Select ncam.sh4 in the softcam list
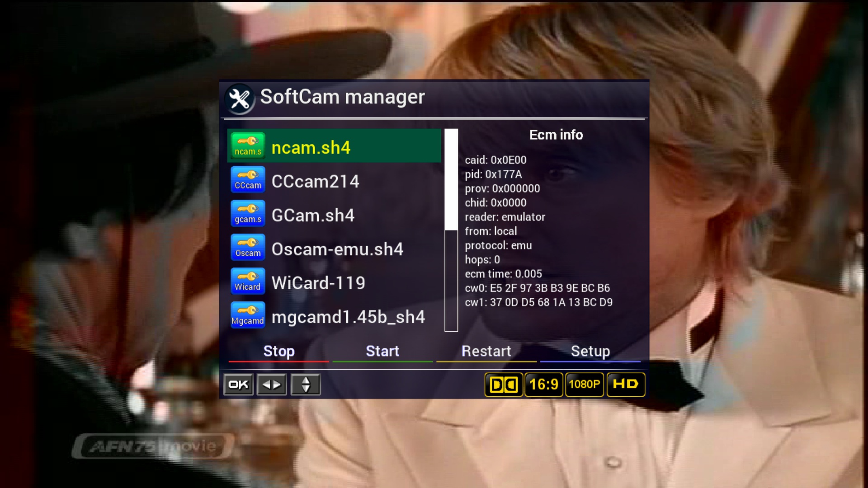Viewport: 868px width, 488px height. click(x=334, y=145)
